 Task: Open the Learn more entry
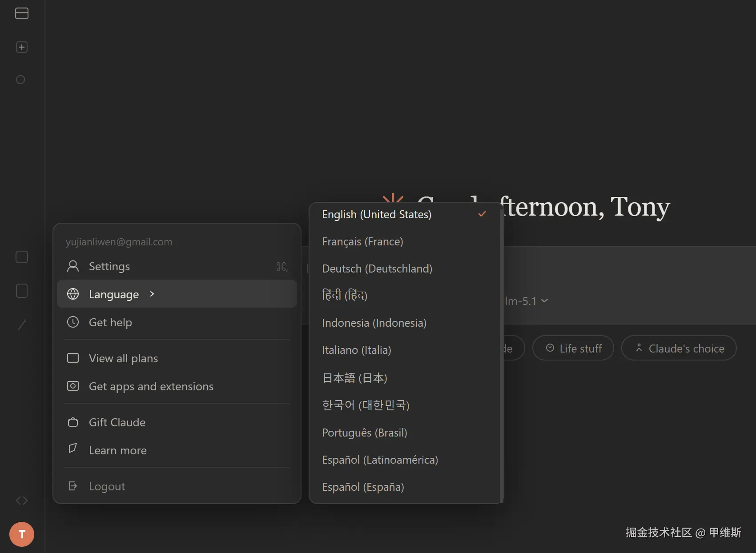point(177,450)
